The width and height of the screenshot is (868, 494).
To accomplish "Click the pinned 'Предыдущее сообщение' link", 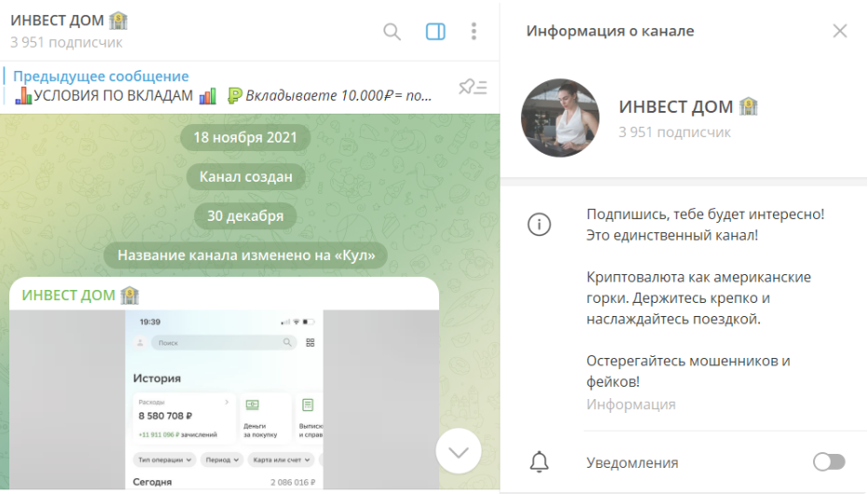I will pyautogui.click(x=101, y=75).
